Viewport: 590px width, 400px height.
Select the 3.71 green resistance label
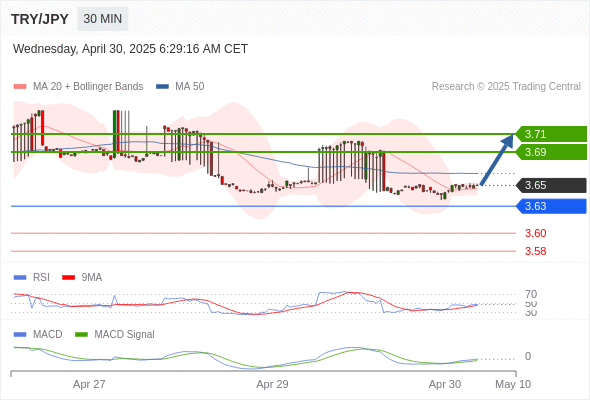(551, 134)
